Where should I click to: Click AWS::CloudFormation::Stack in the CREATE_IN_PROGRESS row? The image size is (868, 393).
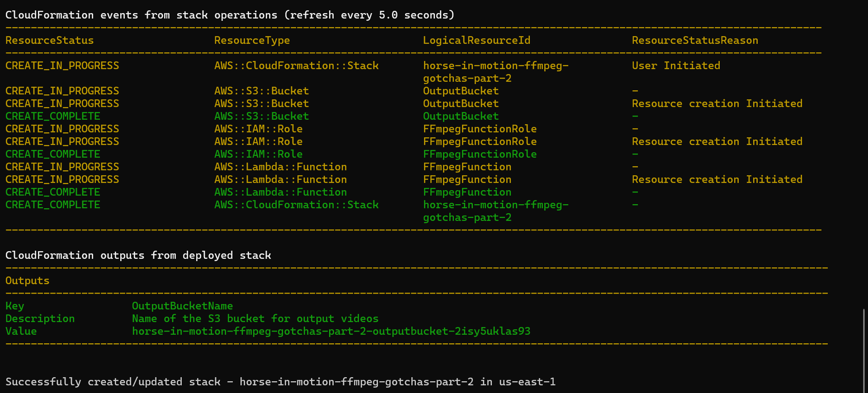point(297,66)
